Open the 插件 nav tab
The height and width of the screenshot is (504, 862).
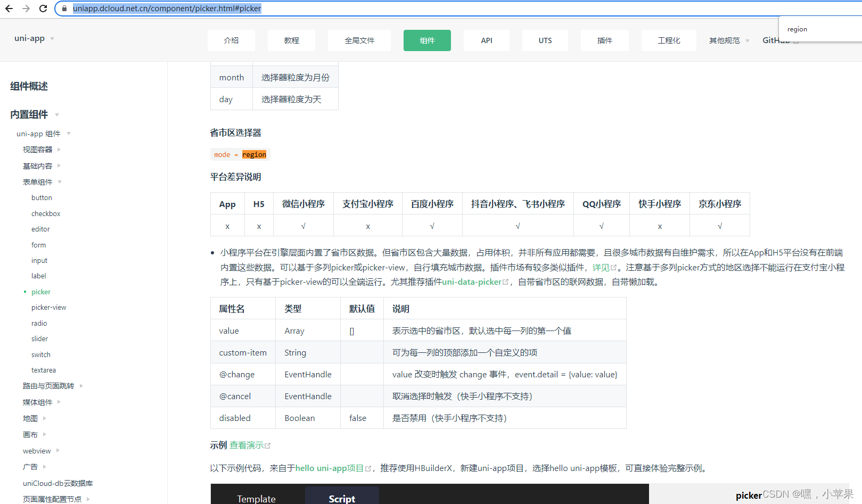tap(605, 40)
